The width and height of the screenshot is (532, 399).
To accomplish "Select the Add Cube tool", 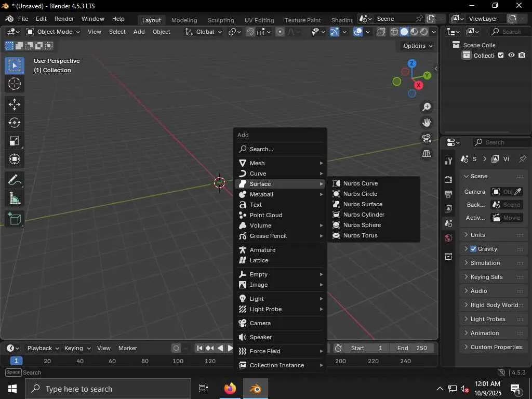I will pos(14,219).
